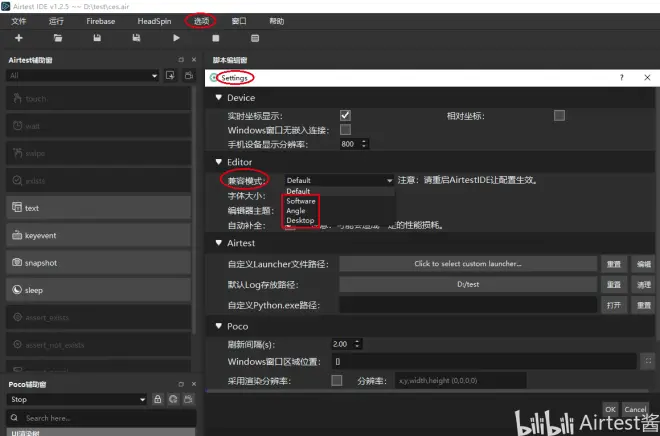The height and width of the screenshot is (436, 660).
Task: Select the text command in Airtest assistant
Action: [98, 208]
